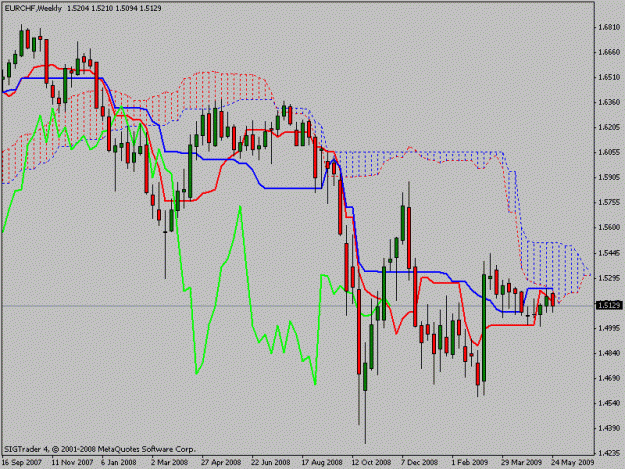Click the 1.6660 price axis label
Viewport: 625px width, 469px height.
click(609, 52)
